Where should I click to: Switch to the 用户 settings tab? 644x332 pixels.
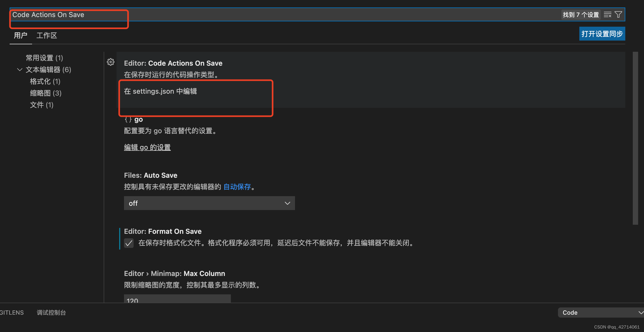click(x=21, y=35)
